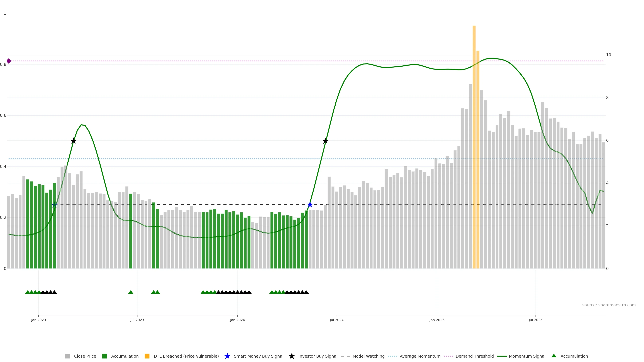Click the Jul 2025 axis label

[535, 320]
